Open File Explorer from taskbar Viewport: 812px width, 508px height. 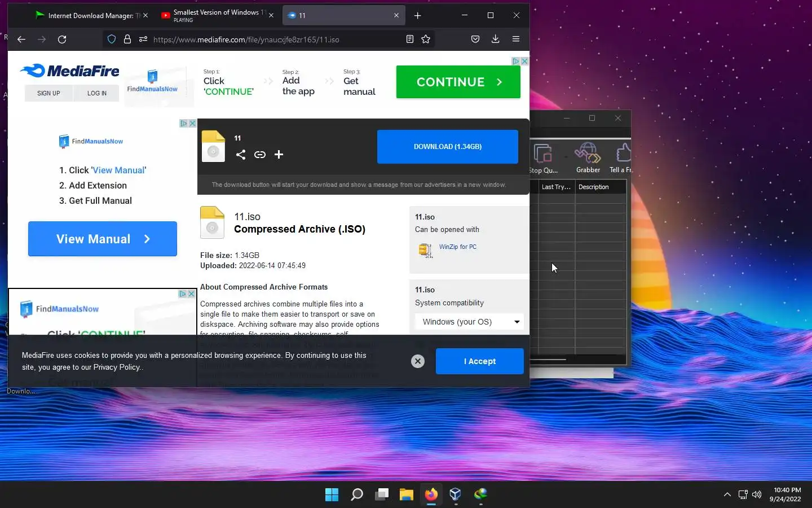407,495
